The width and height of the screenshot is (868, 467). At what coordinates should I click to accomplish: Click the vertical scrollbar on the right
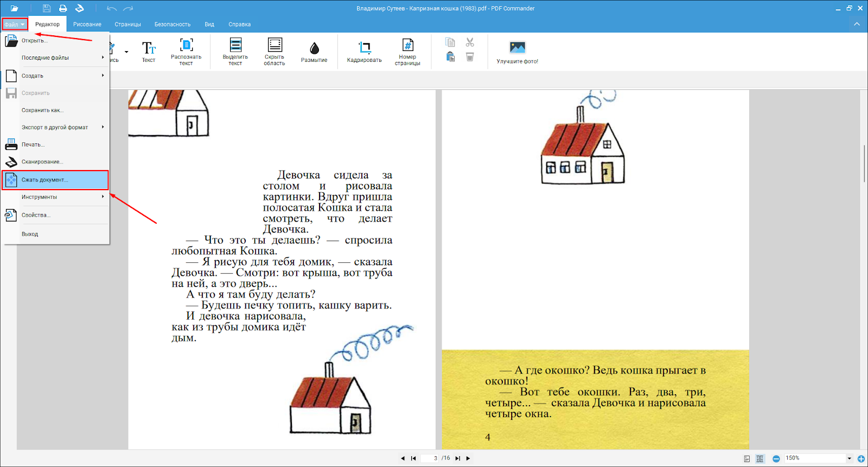(864, 163)
